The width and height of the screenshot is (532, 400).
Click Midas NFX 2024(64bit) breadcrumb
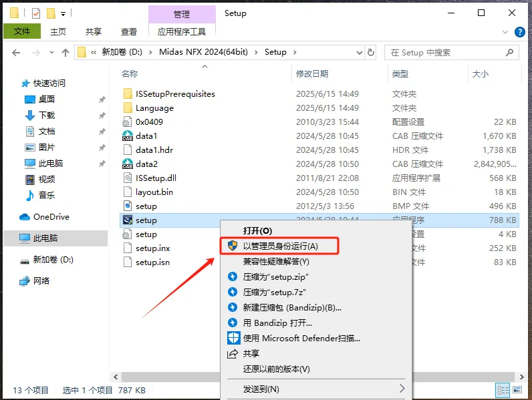click(203, 52)
